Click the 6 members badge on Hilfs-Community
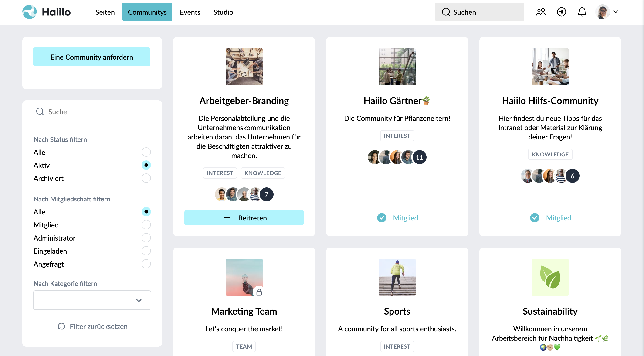Screen dimensions: 644x356 pos(573,176)
